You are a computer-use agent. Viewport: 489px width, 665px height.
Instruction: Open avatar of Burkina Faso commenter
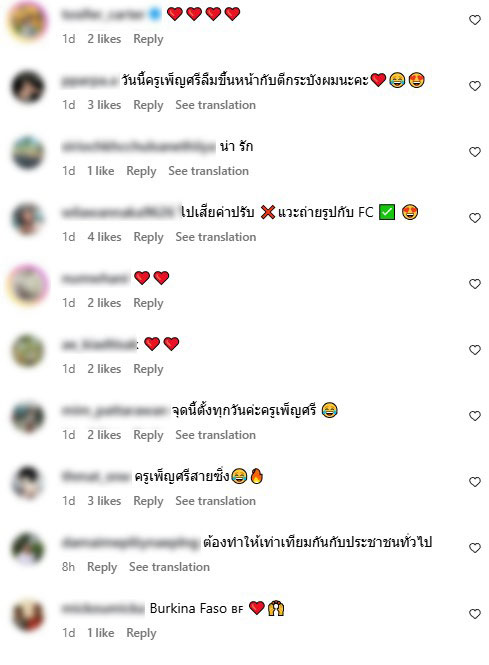pyautogui.click(x=28, y=615)
